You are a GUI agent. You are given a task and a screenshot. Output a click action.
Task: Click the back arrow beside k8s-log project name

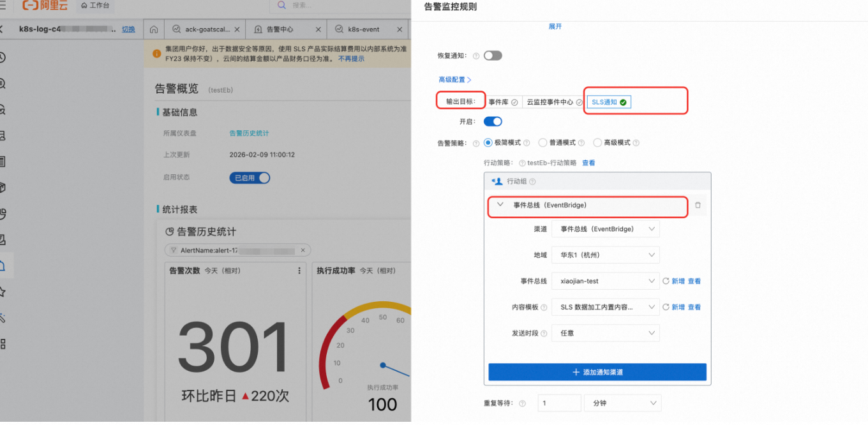(x=2, y=29)
